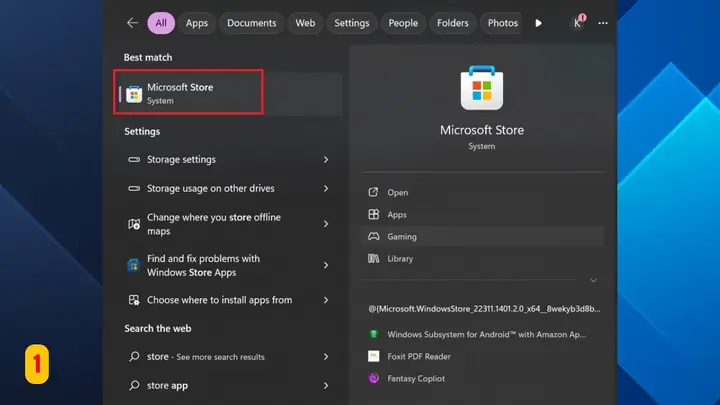Click the magnifier icon beside store
This screenshot has width=720, height=405.
pyautogui.click(x=134, y=356)
